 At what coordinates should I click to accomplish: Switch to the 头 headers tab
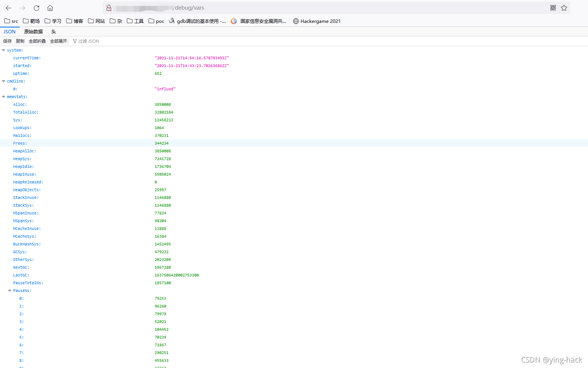53,32
